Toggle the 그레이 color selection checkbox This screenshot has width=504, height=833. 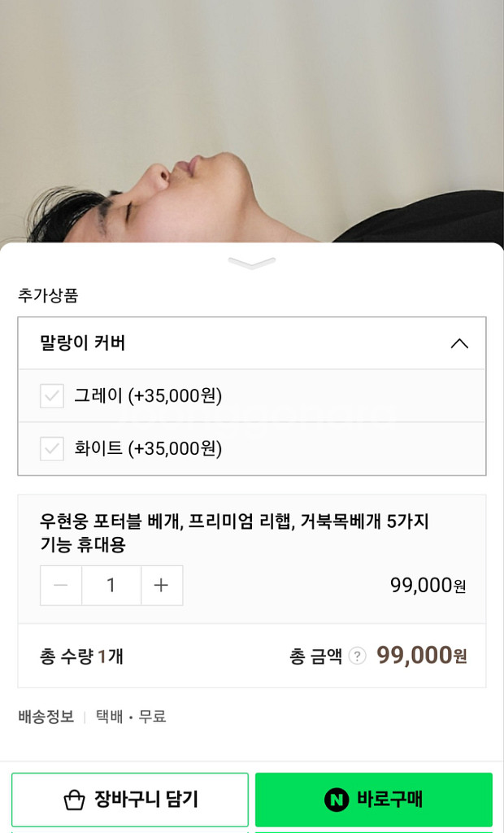coord(51,396)
